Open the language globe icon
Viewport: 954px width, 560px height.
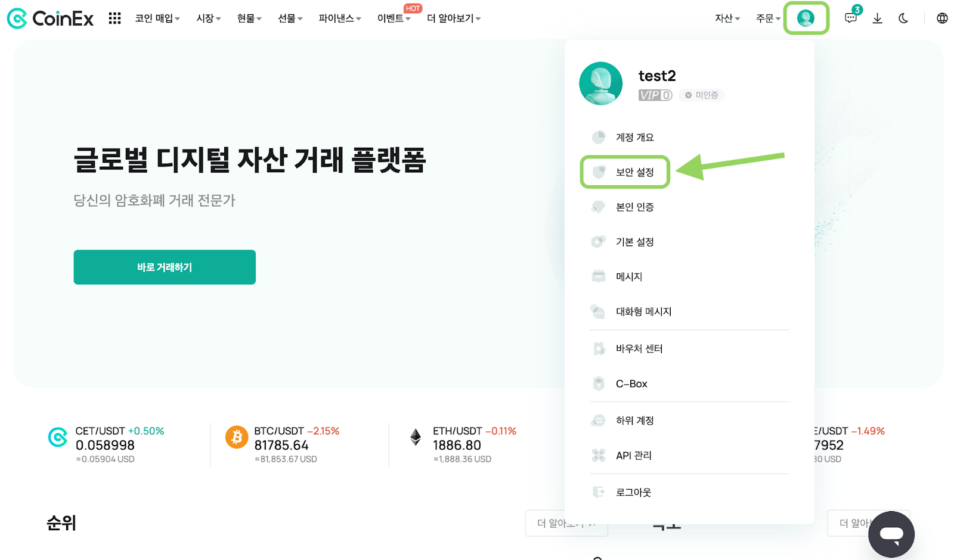pos(942,18)
